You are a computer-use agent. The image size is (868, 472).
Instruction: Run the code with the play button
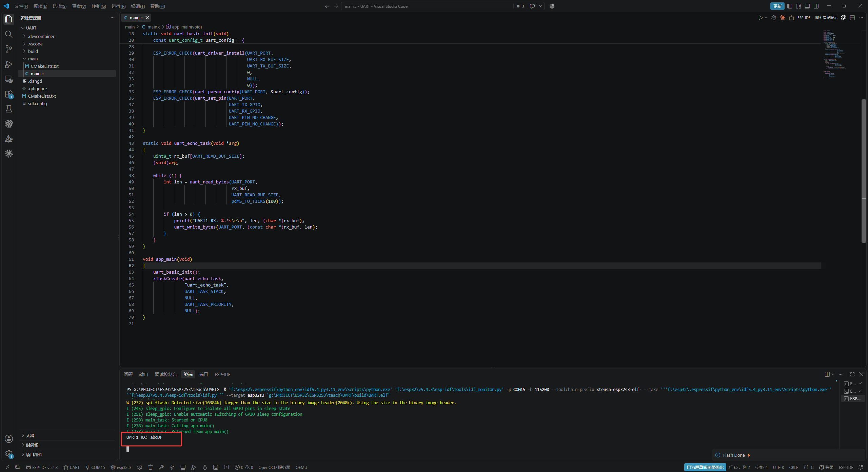coord(761,18)
